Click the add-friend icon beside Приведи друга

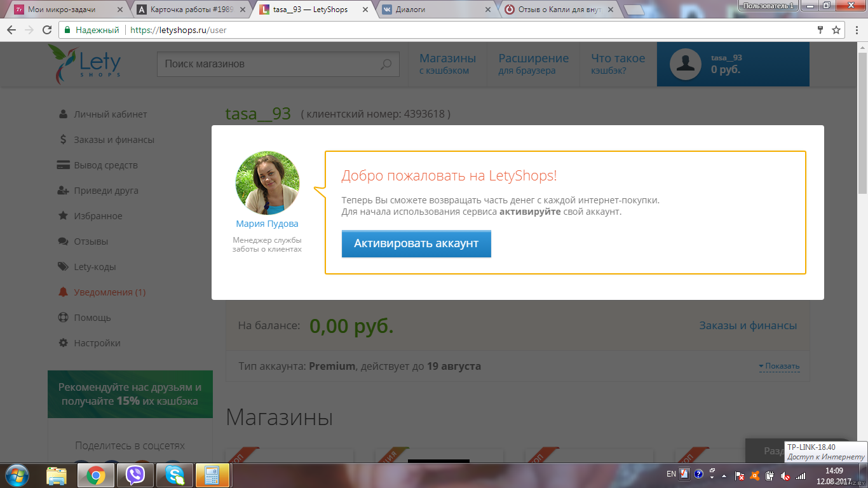point(63,191)
